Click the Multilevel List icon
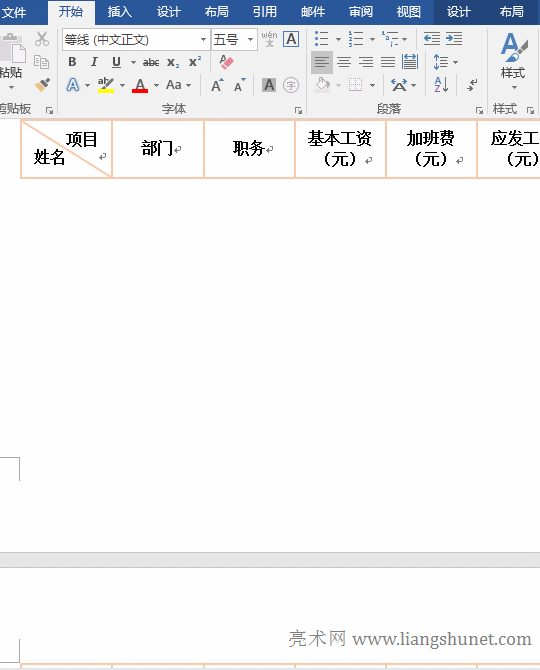Image resolution: width=540 pixels, height=670 pixels. [x=390, y=39]
